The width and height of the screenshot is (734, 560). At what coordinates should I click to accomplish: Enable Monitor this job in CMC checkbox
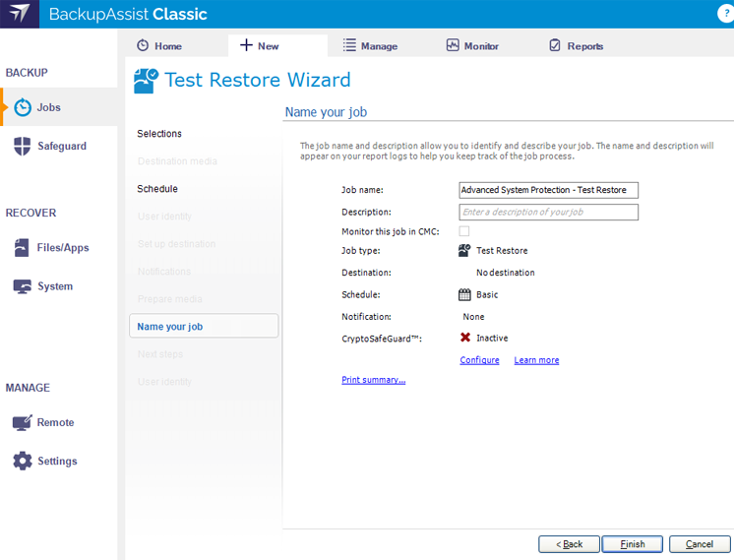click(463, 231)
